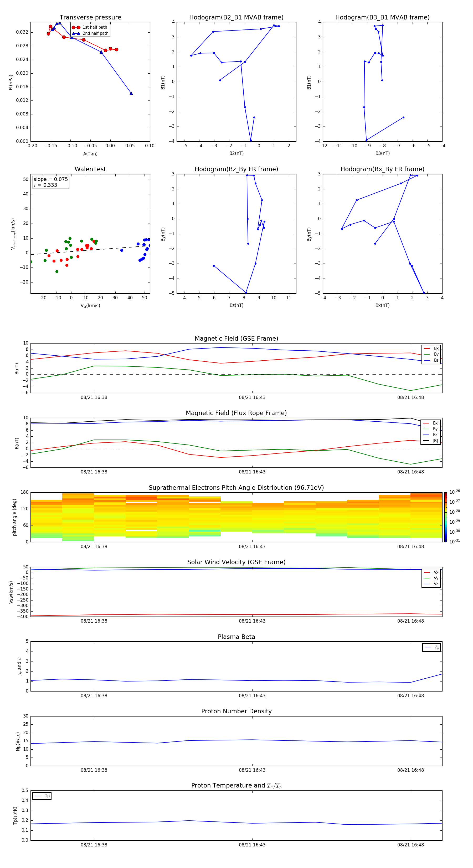Click the "B3(nT)" x-axis label
The height and width of the screenshot is (868, 473).
coord(382,153)
